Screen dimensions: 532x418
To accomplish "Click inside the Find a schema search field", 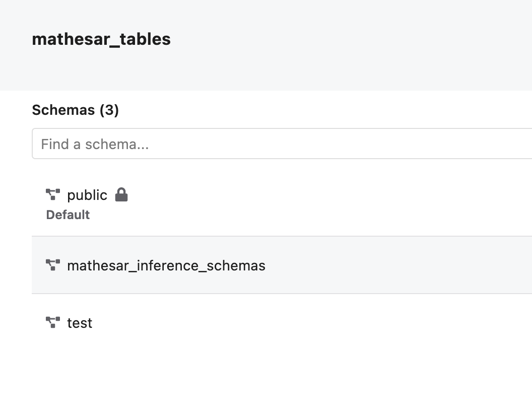I will click(202, 144).
